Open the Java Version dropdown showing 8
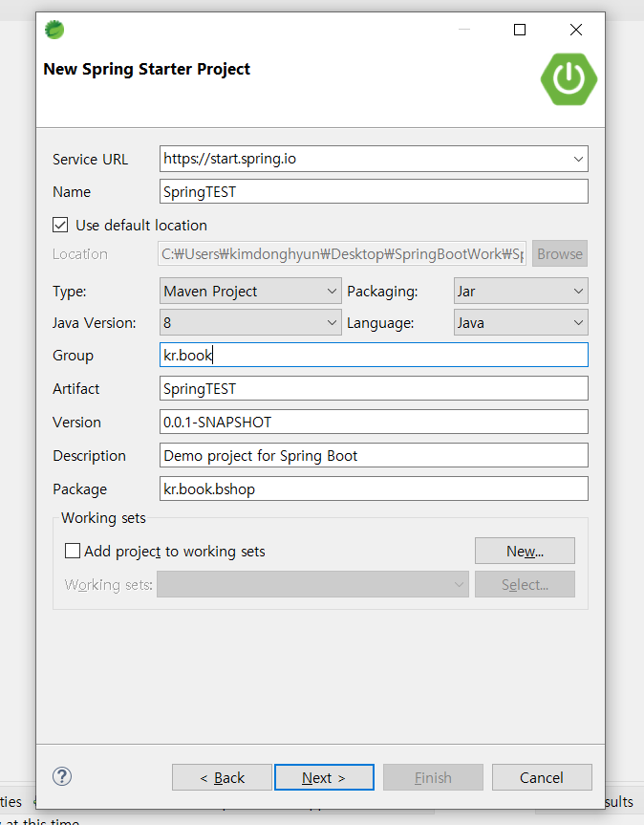 pos(250,322)
